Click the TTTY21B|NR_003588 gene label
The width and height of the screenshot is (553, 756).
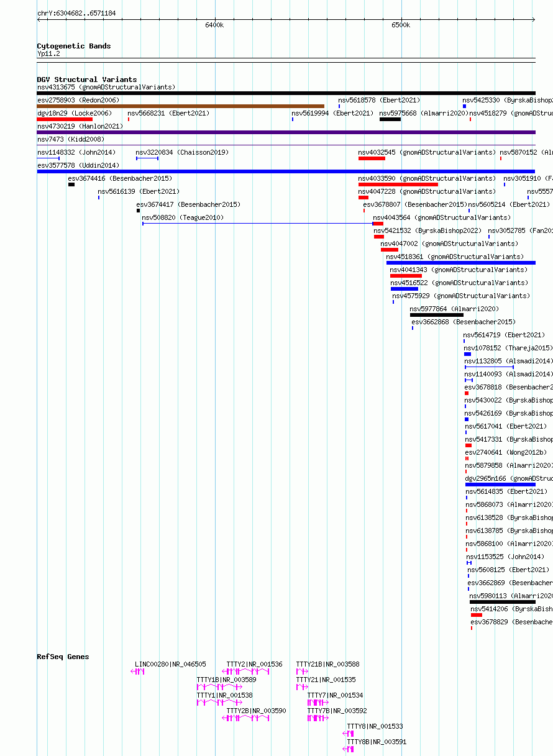click(328, 664)
